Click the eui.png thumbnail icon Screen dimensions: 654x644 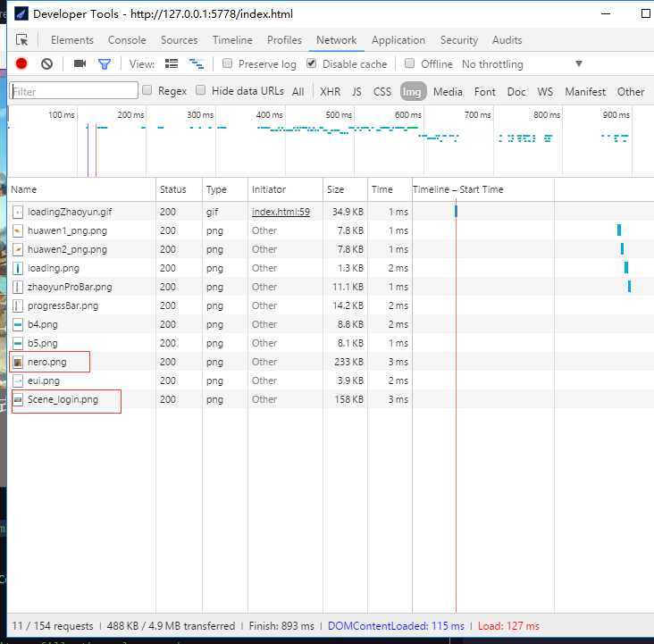coord(18,381)
